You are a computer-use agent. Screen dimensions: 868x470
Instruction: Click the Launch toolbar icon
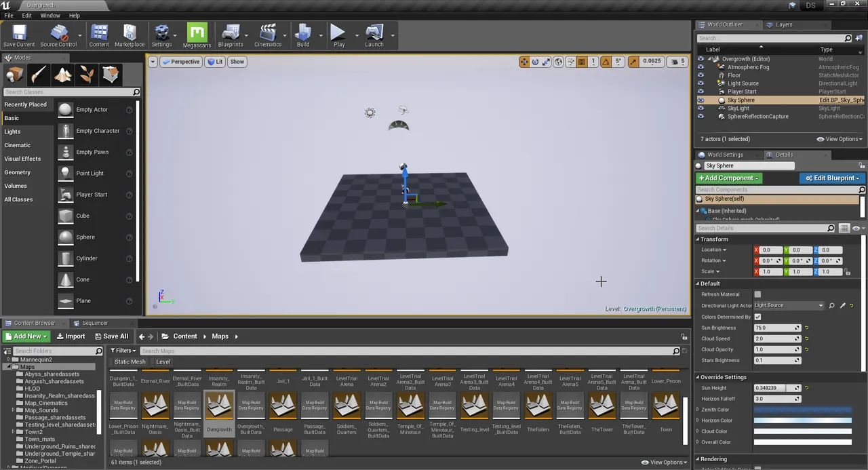[374, 36]
